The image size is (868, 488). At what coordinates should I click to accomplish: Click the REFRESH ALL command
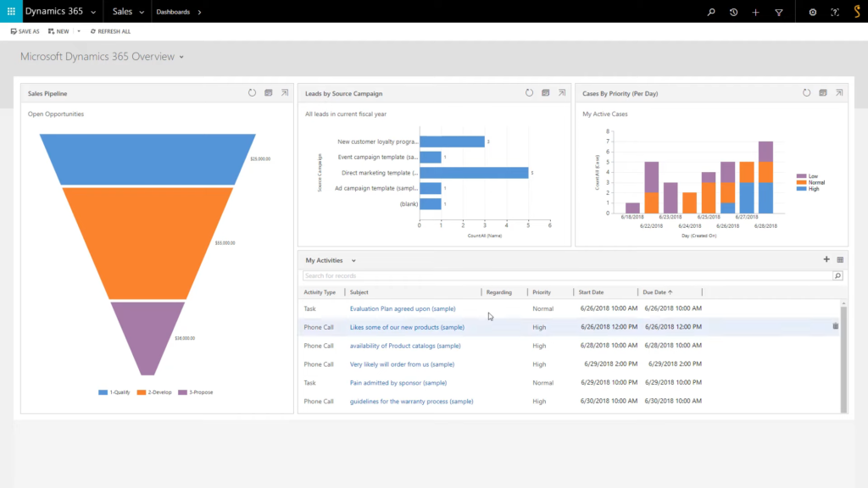coord(110,30)
